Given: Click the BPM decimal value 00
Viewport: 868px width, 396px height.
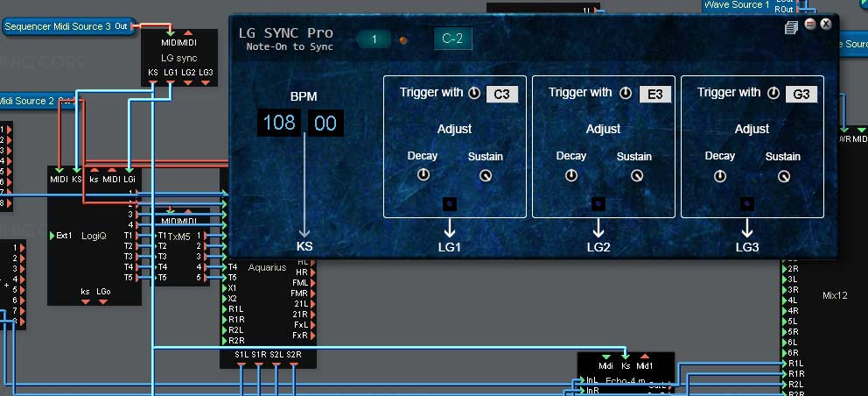Looking at the screenshot, I should tap(325, 124).
